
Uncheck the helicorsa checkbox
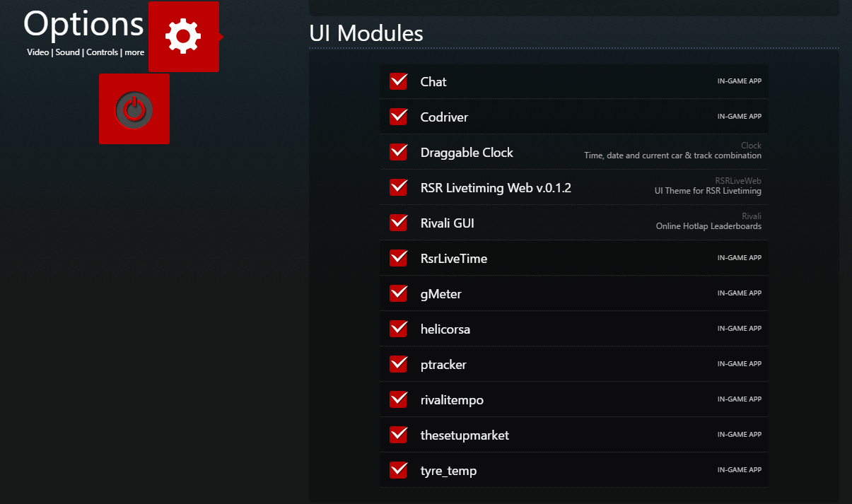(399, 329)
